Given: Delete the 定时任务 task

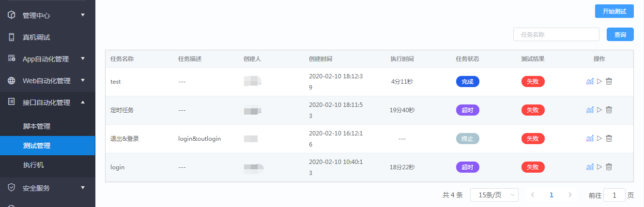Looking at the screenshot, I should coord(609,110).
